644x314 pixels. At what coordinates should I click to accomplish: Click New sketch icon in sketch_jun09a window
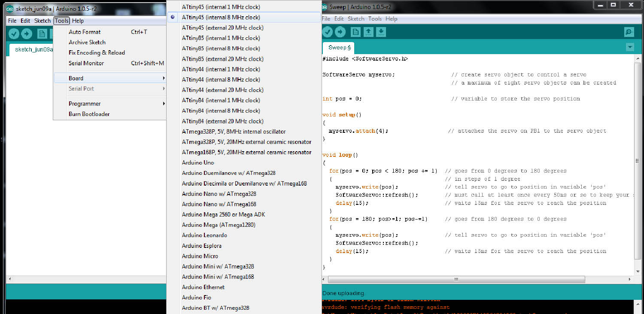tap(42, 34)
